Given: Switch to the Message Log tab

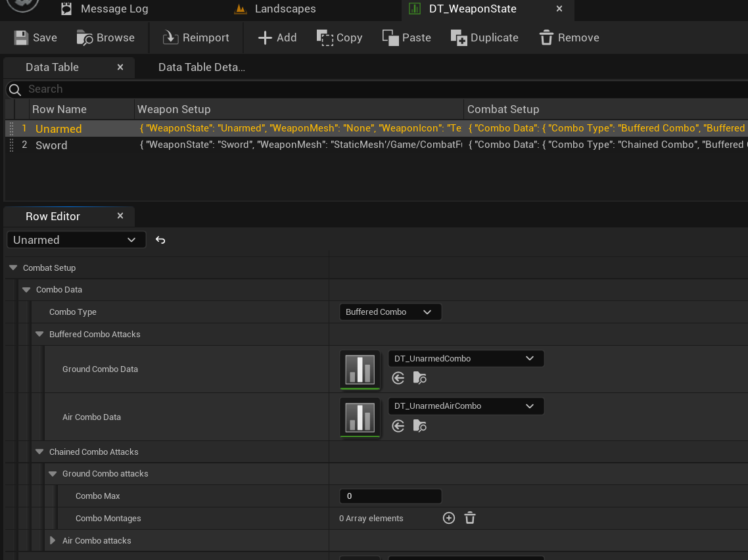Looking at the screenshot, I should click(x=105, y=9).
